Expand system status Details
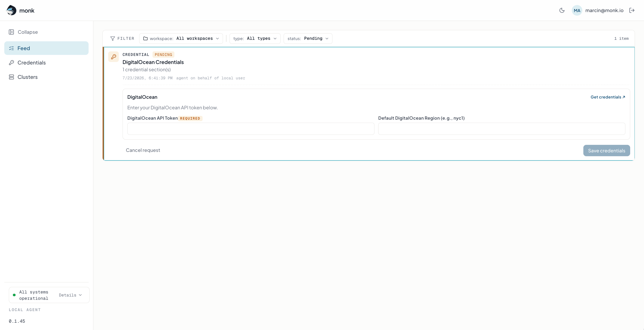This screenshot has height=330, width=644. (x=70, y=295)
